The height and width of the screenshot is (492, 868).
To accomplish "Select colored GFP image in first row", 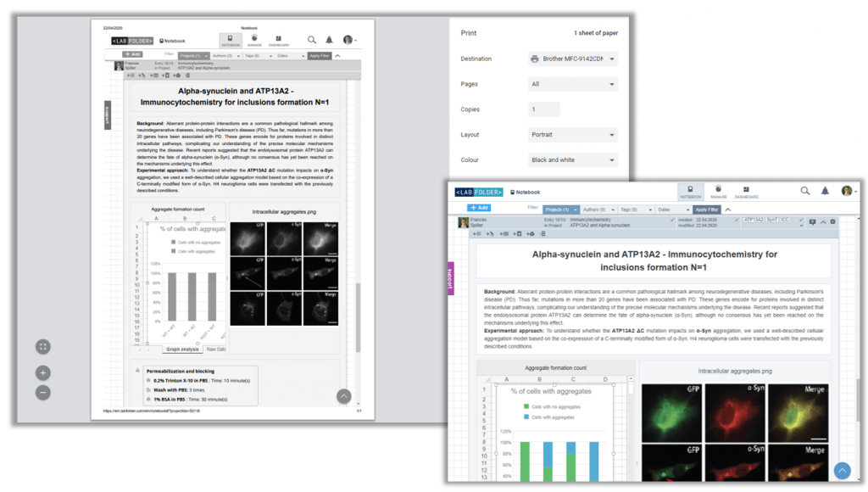I will [671, 413].
